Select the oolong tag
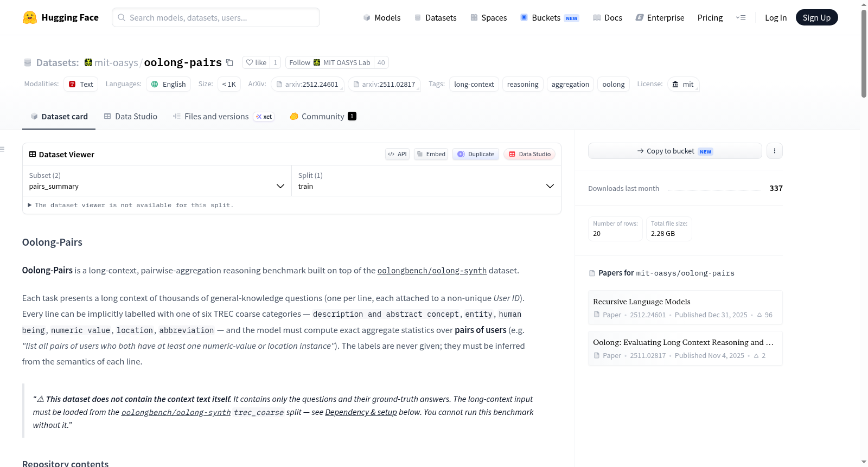Viewport: 868px width, 467px height. pyautogui.click(x=614, y=84)
